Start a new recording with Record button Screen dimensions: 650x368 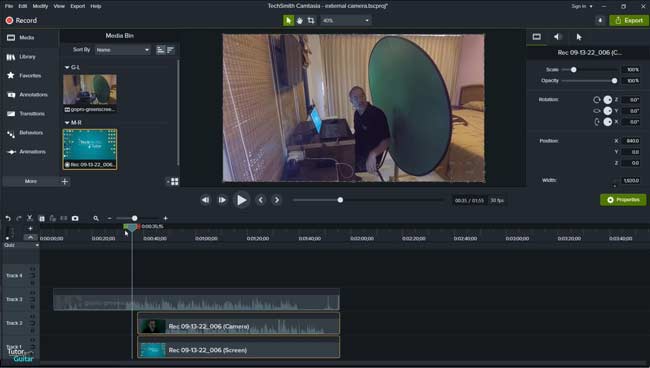coord(21,20)
